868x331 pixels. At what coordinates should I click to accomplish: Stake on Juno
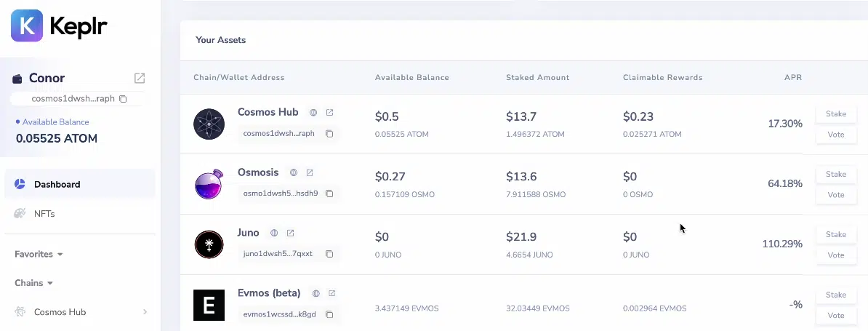point(836,235)
